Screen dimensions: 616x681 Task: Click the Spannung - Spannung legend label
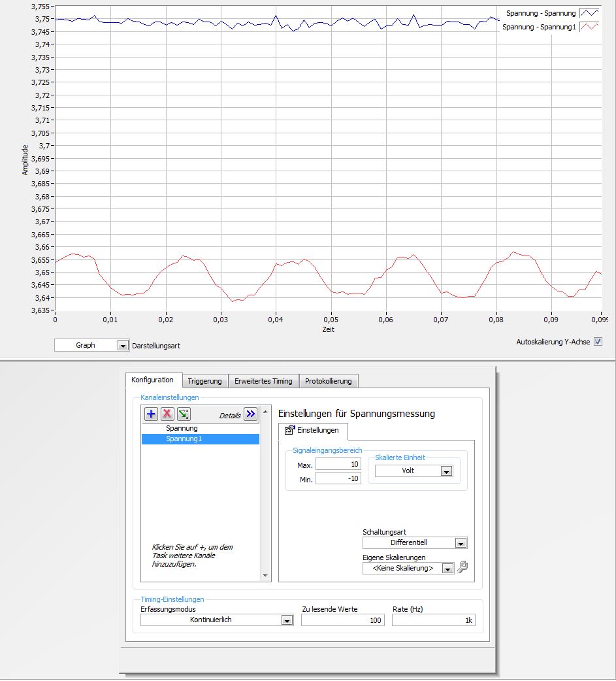coord(540,14)
